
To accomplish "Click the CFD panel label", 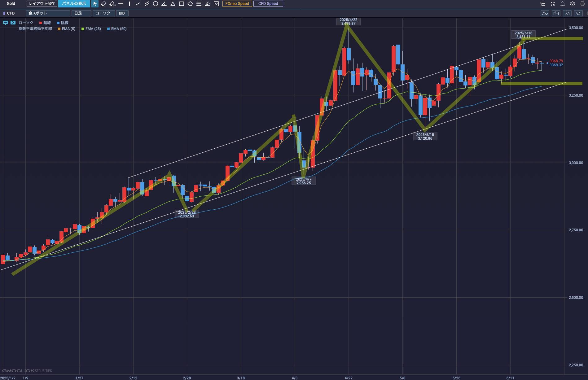I will click(11, 13).
